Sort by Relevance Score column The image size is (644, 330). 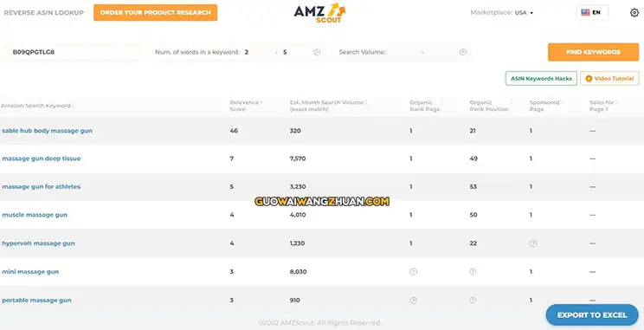246,106
